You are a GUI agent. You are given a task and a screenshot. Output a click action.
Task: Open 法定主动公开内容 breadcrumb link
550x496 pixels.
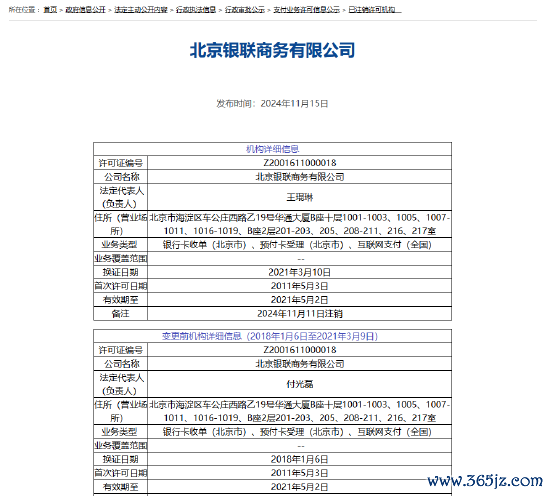point(141,10)
